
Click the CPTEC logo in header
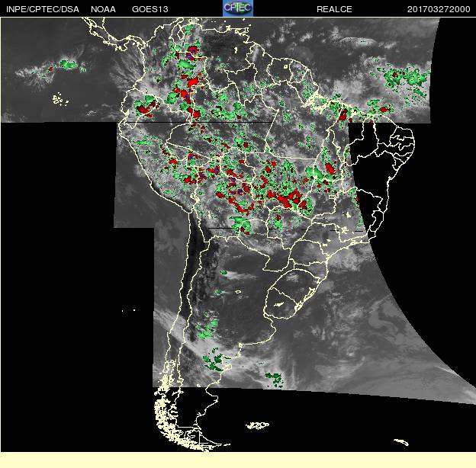point(238,8)
